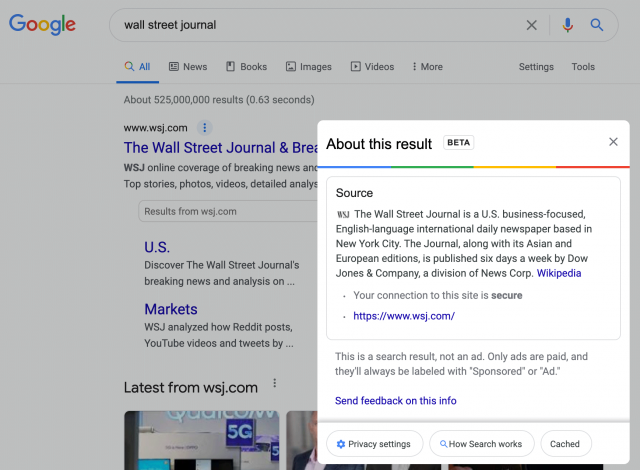Open the Wikipedia source link
Screen dimensions: 640x470
[559, 273]
